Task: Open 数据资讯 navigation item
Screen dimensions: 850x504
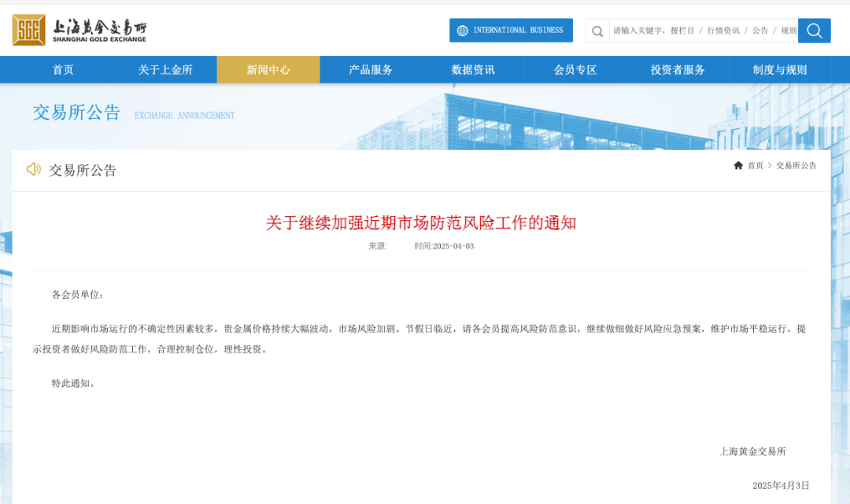Action: pos(473,70)
